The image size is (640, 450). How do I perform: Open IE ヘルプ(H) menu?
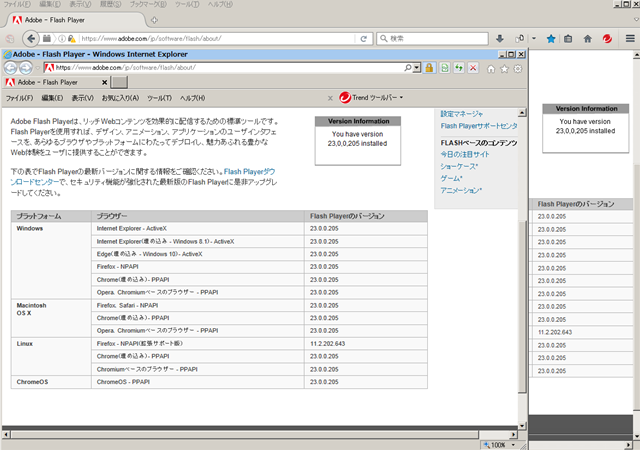[192, 98]
